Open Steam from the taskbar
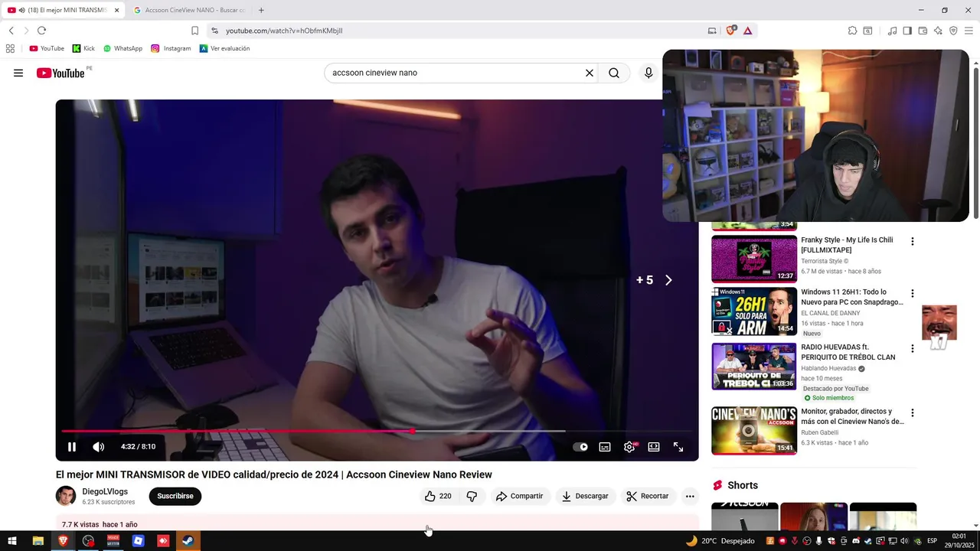This screenshot has height=551, width=980. (x=188, y=541)
